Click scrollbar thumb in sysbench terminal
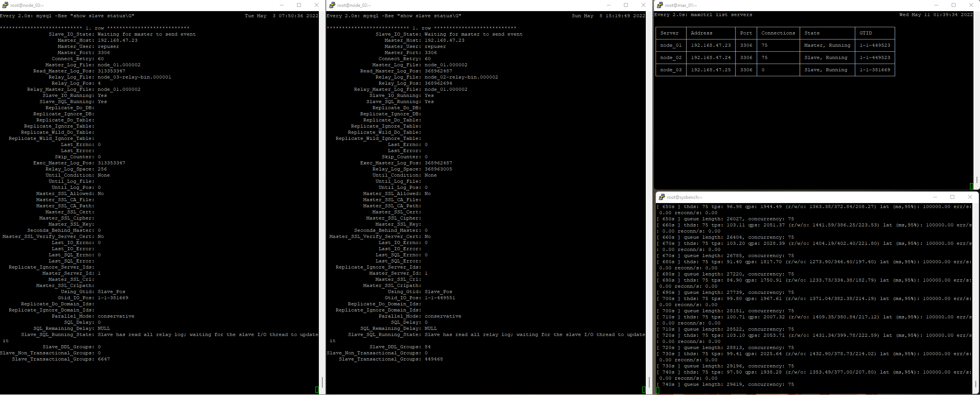 click(x=976, y=384)
